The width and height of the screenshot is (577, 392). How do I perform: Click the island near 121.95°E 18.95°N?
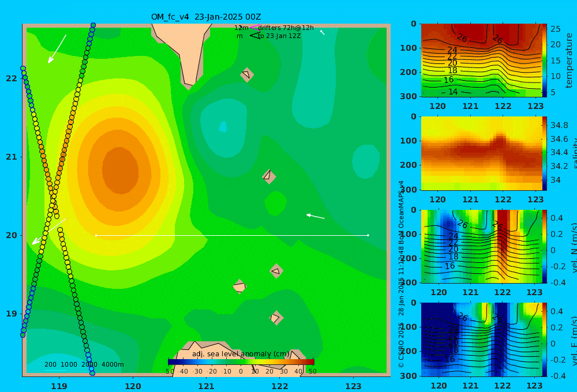[276, 318]
